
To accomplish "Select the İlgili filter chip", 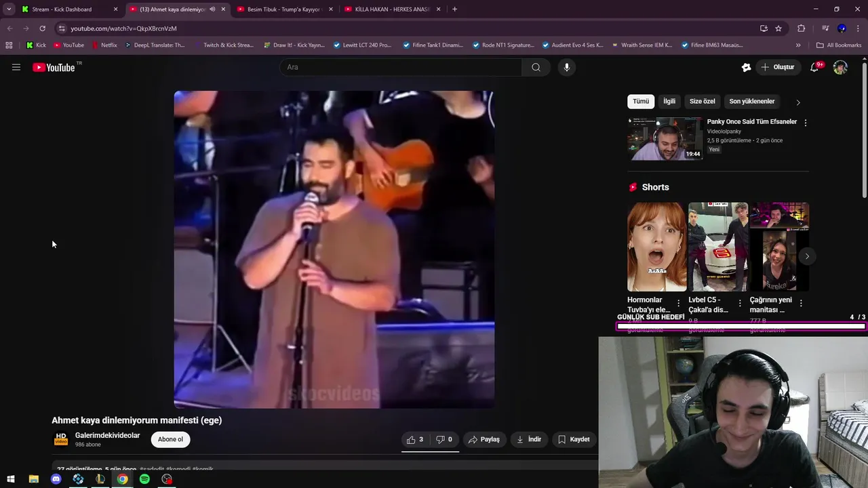I will pyautogui.click(x=669, y=102).
